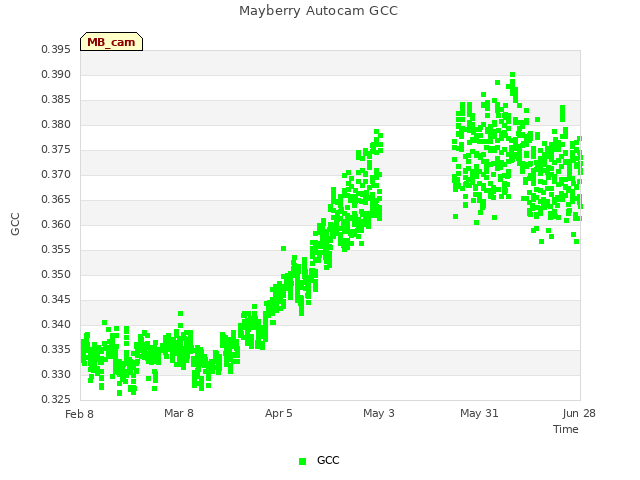Click the 0.355 y-axis value
Image resolution: width=640 pixels, height=480 pixels.
click(x=56, y=249)
